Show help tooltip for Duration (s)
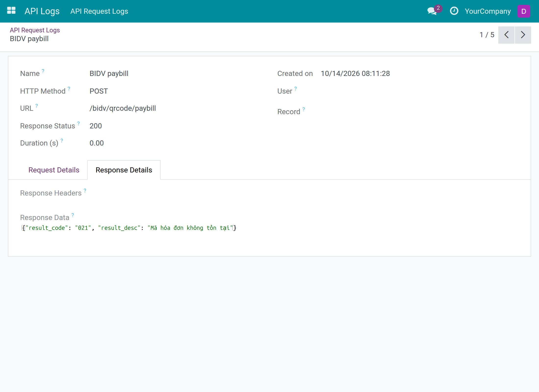 [x=62, y=141]
